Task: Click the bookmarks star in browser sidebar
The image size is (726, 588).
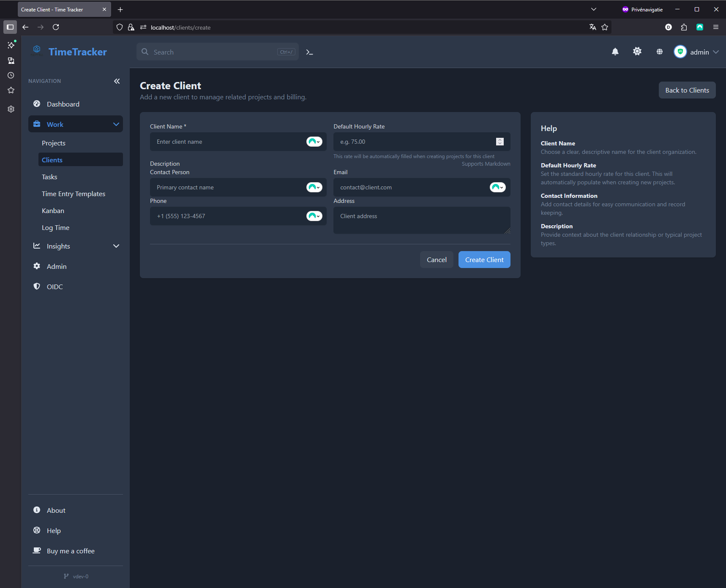Action: click(11, 90)
